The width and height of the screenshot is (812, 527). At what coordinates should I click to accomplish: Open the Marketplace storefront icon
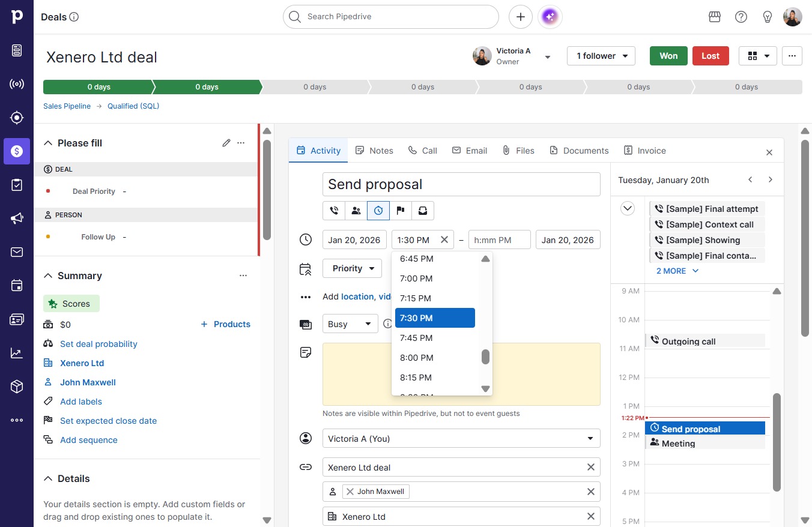click(x=715, y=17)
